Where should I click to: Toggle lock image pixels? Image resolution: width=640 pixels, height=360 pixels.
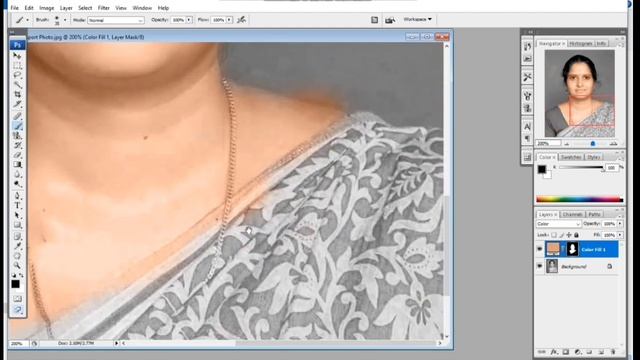coord(562,235)
